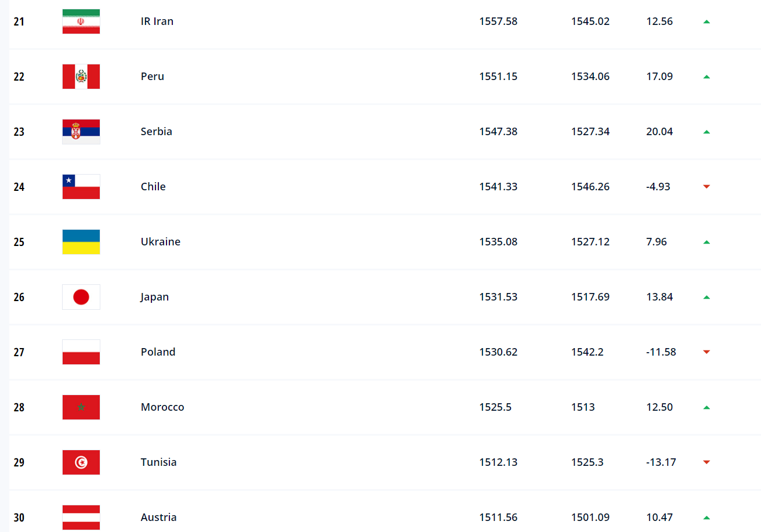Viewport: 761px width, 532px height.
Task: Click Austria's previous points 1501.09
Action: [590, 517]
